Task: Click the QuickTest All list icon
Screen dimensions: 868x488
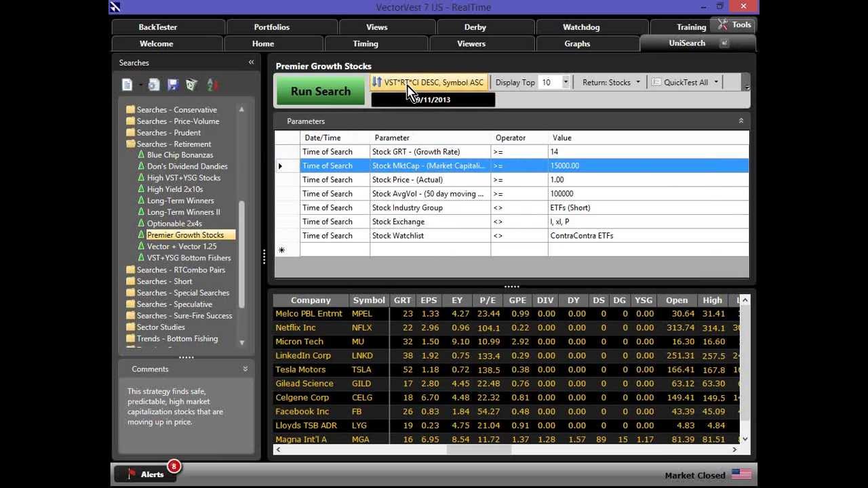Action: [x=656, y=82]
